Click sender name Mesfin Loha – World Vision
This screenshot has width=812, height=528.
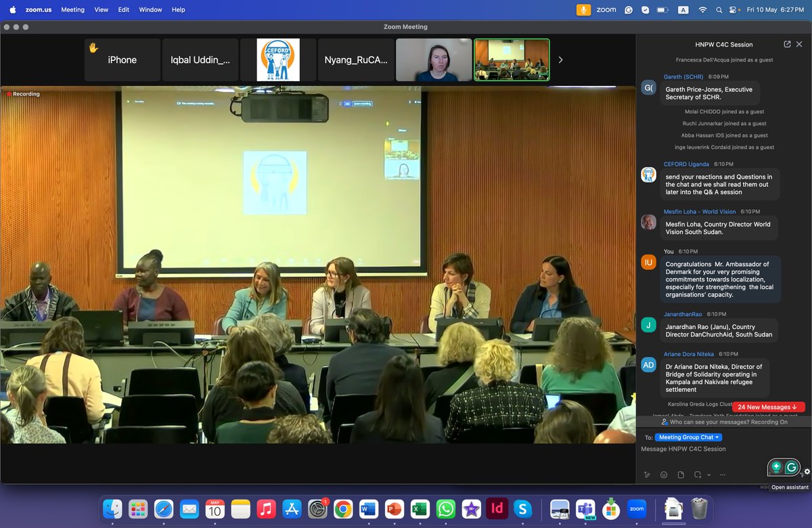click(700, 211)
